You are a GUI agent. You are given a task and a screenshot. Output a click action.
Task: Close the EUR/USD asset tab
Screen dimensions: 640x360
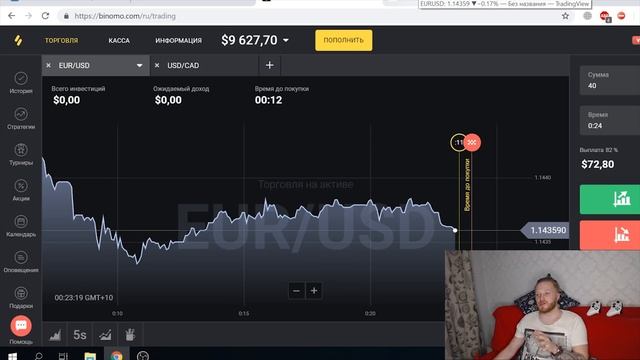49,65
